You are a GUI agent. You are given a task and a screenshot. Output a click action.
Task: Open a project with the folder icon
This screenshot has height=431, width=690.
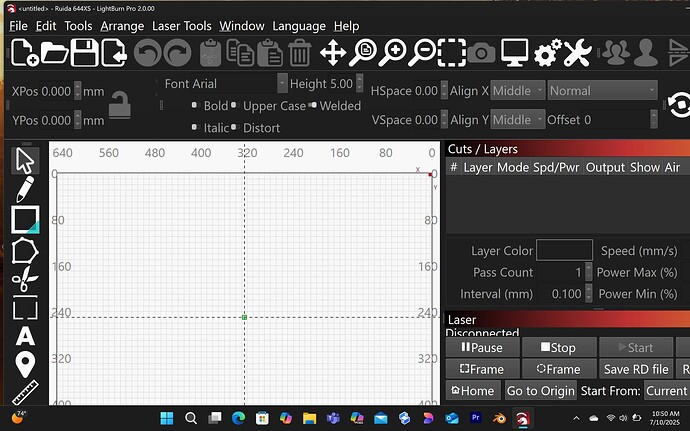[x=55, y=53]
